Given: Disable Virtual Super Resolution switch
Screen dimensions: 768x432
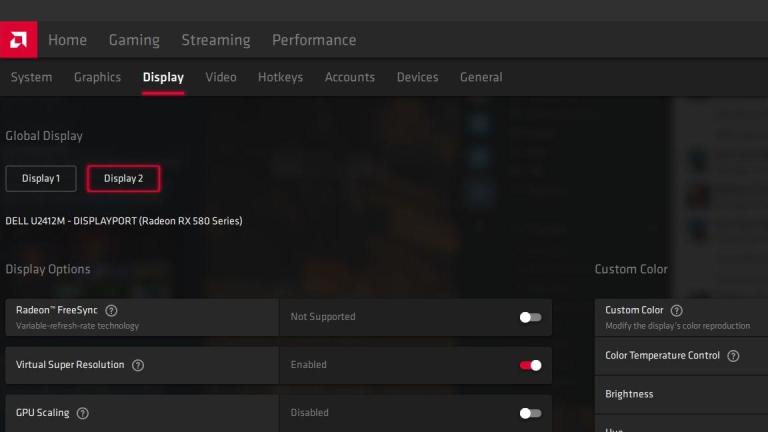Looking at the screenshot, I should point(530,365).
